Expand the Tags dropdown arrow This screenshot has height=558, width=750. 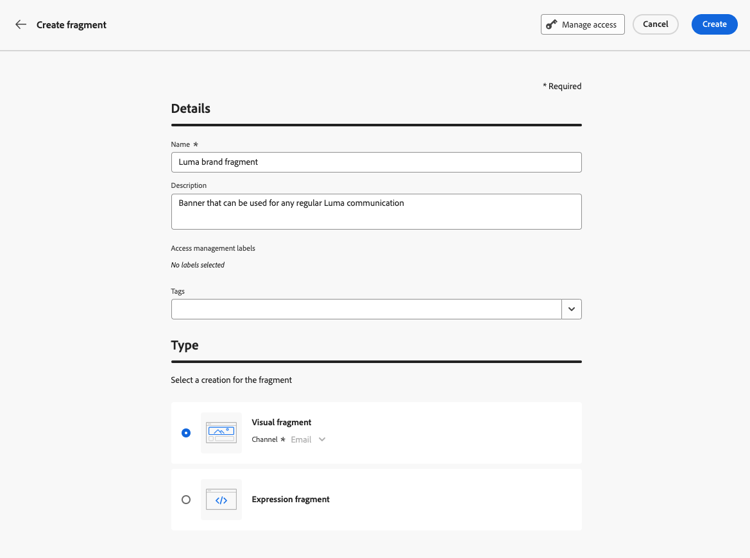pyautogui.click(x=571, y=309)
